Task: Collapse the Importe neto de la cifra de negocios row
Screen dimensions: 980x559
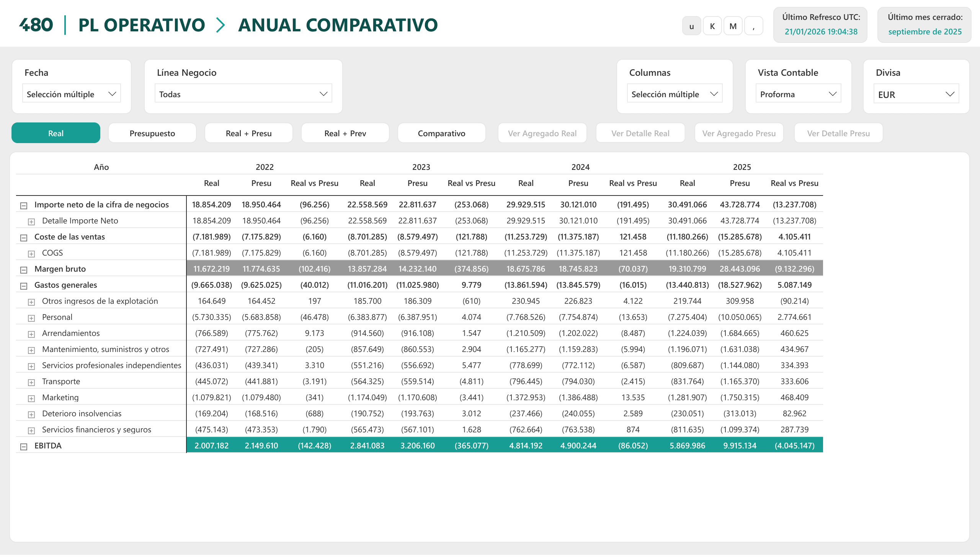Action: click(24, 206)
